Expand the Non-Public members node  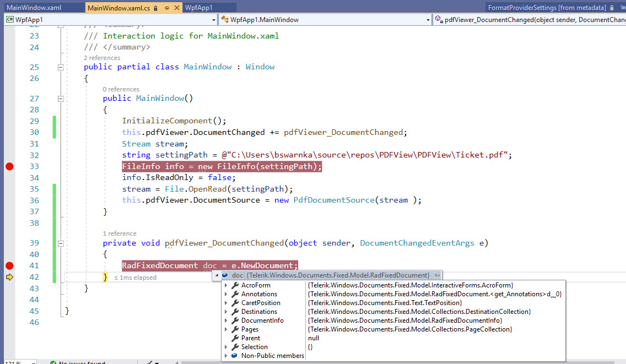click(226, 356)
